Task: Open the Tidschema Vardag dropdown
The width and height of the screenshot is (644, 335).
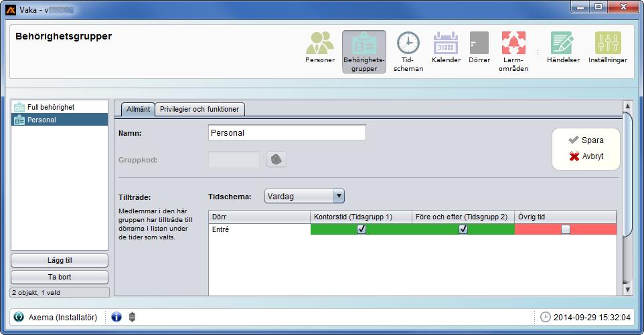Action: coord(305,196)
